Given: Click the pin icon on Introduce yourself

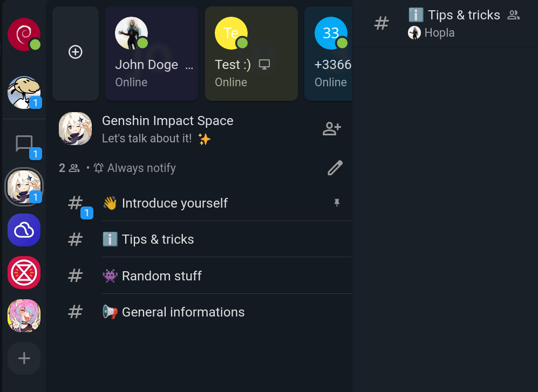Looking at the screenshot, I should coord(337,203).
